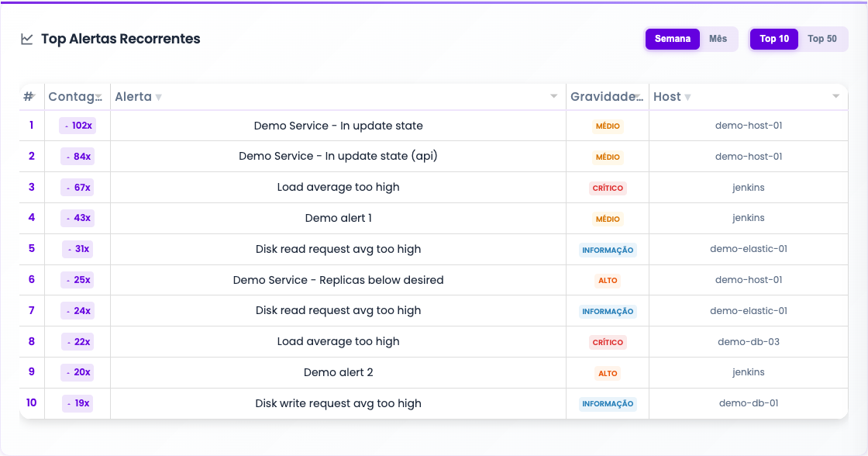The width and height of the screenshot is (868, 456).
Task: Click the 31x count badge
Action: pos(77,250)
